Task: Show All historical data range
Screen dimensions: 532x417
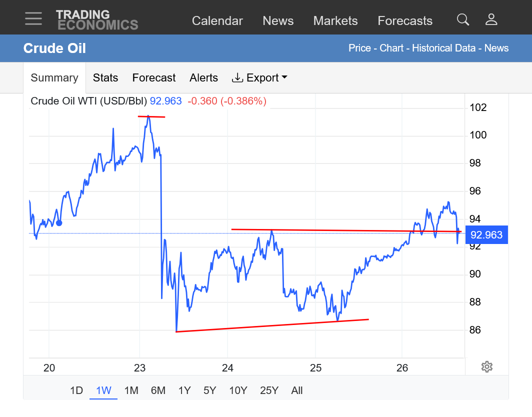Action: tap(297, 390)
